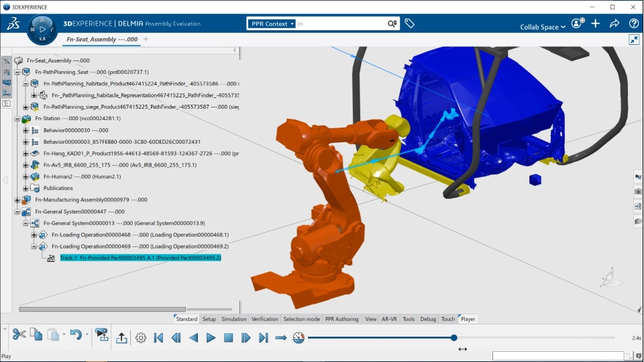The image size is (644, 362).
Task: Expand Fn-Manufacturing Assembly00000979 node
Action: pyautogui.click(x=17, y=200)
